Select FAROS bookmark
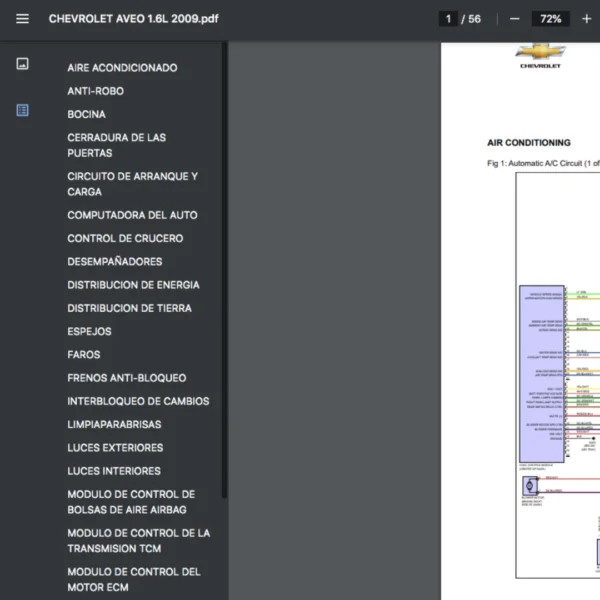Viewport: 600px width, 600px height. (x=83, y=355)
